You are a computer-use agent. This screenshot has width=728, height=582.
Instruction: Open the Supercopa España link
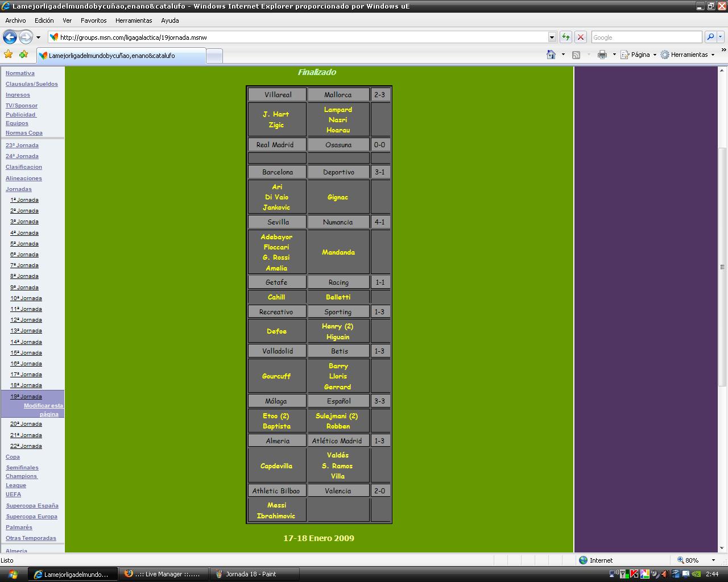click(x=32, y=506)
